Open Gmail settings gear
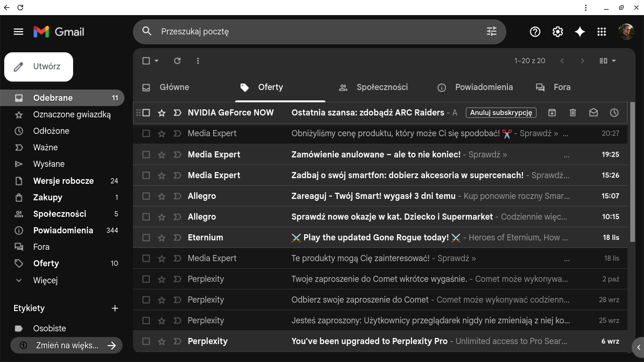 (558, 32)
